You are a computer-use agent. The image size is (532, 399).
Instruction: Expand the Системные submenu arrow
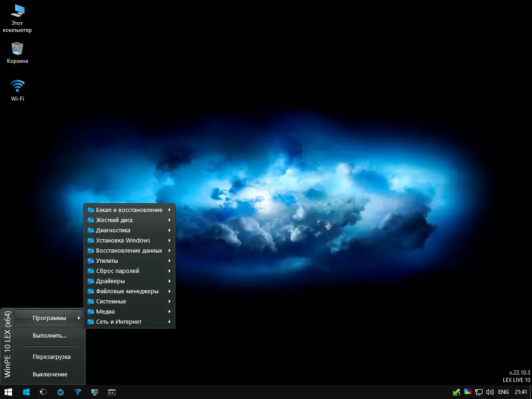click(x=169, y=302)
